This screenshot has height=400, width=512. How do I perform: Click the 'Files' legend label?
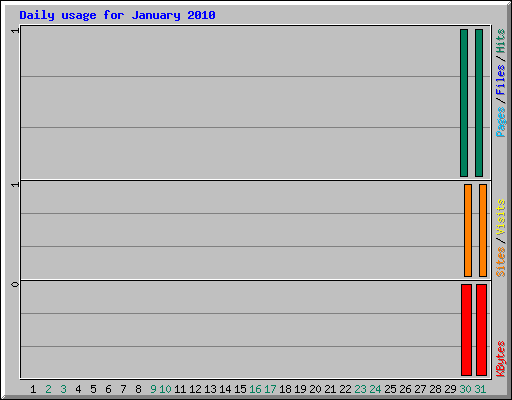[500, 79]
